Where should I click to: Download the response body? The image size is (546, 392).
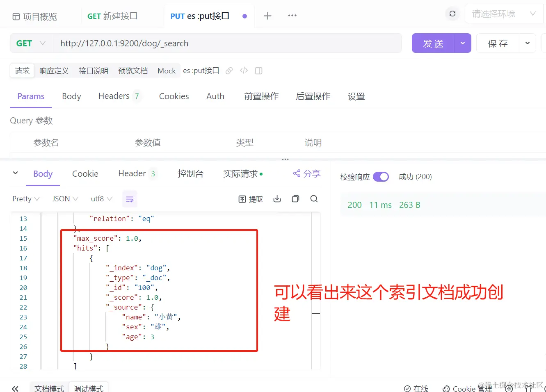(277, 199)
